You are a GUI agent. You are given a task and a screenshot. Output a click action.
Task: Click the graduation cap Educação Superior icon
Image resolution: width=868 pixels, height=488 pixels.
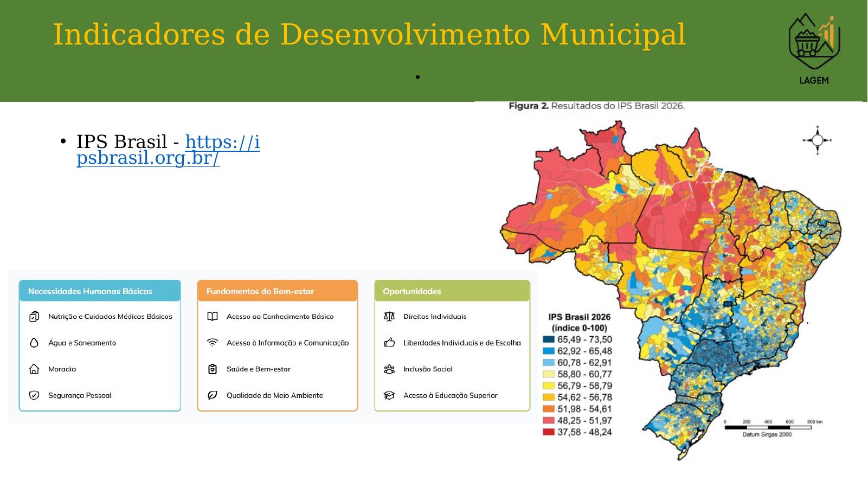[389, 395]
